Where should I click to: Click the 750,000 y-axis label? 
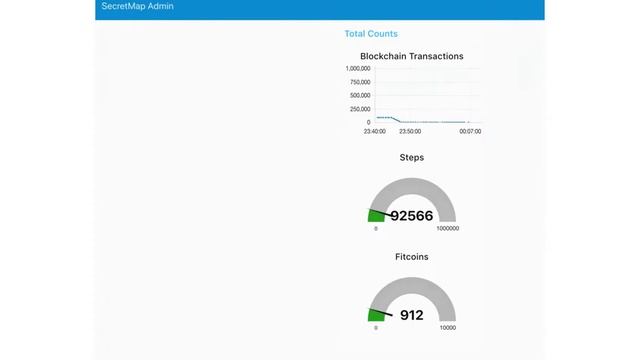coord(360,82)
